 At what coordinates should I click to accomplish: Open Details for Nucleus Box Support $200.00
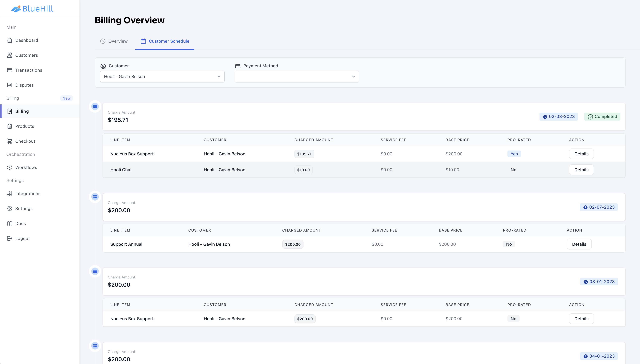pyautogui.click(x=581, y=319)
